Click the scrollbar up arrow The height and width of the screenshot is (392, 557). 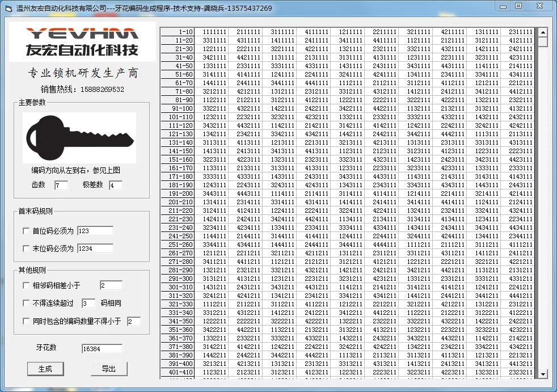tap(542, 32)
